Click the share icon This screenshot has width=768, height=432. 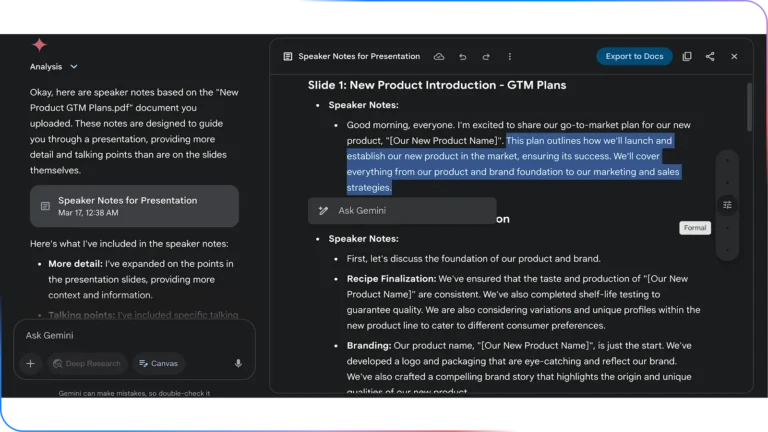(x=710, y=56)
